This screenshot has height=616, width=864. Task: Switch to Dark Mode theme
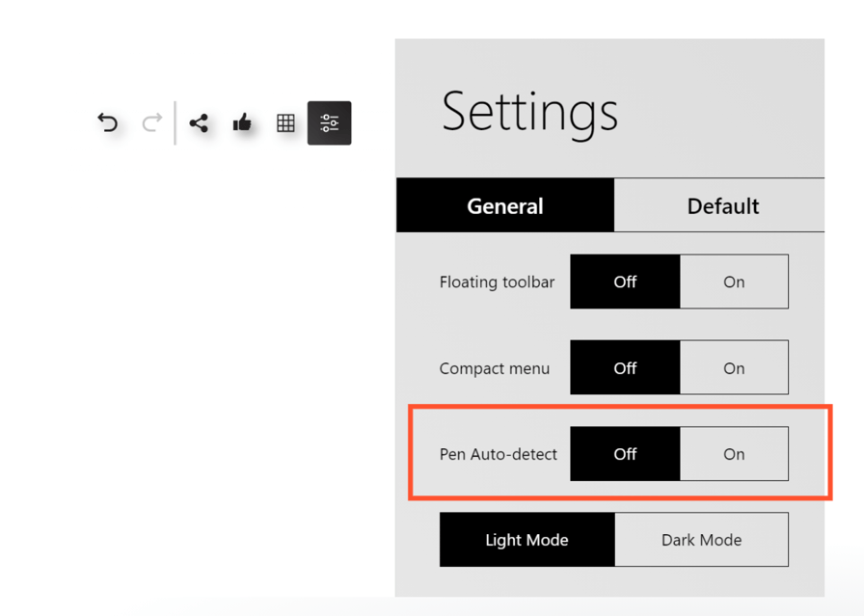(701, 539)
